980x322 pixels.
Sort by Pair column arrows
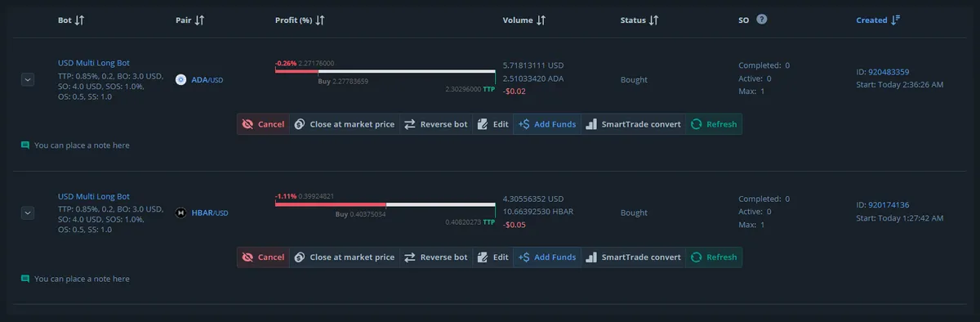(x=200, y=20)
